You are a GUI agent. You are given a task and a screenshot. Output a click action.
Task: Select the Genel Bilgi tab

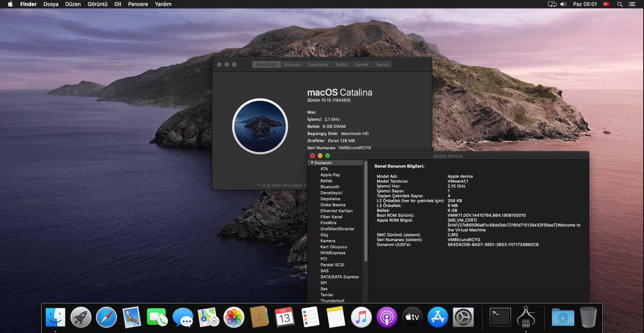266,64
